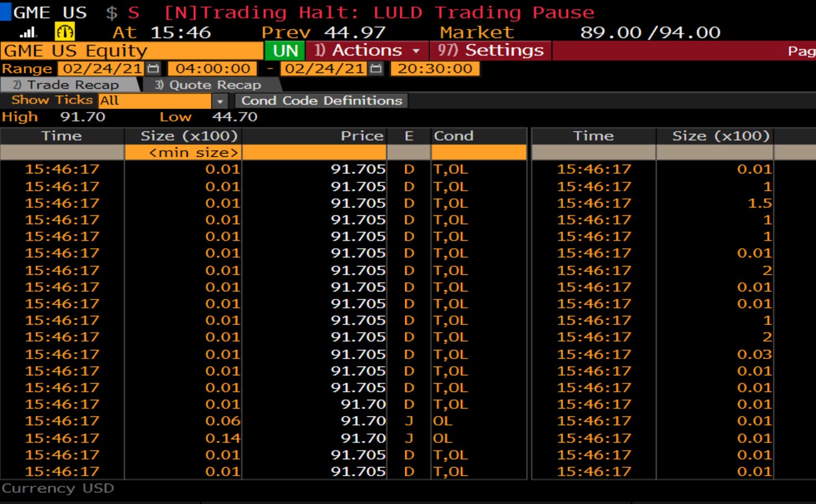Viewport: 816px width, 504px height.
Task: Open the end date calendar icon
Action: point(376,69)
